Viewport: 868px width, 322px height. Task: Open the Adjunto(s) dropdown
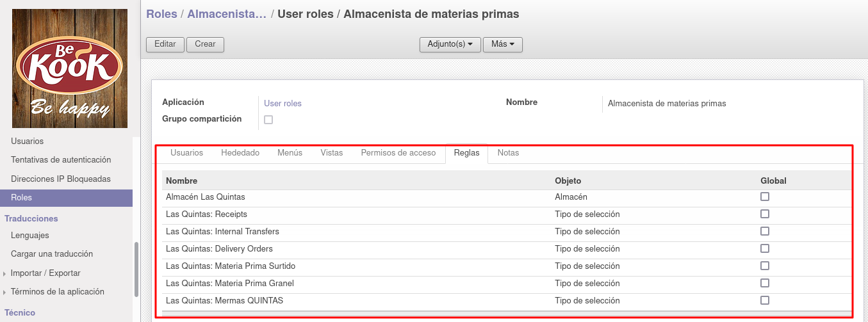(450, 45)
